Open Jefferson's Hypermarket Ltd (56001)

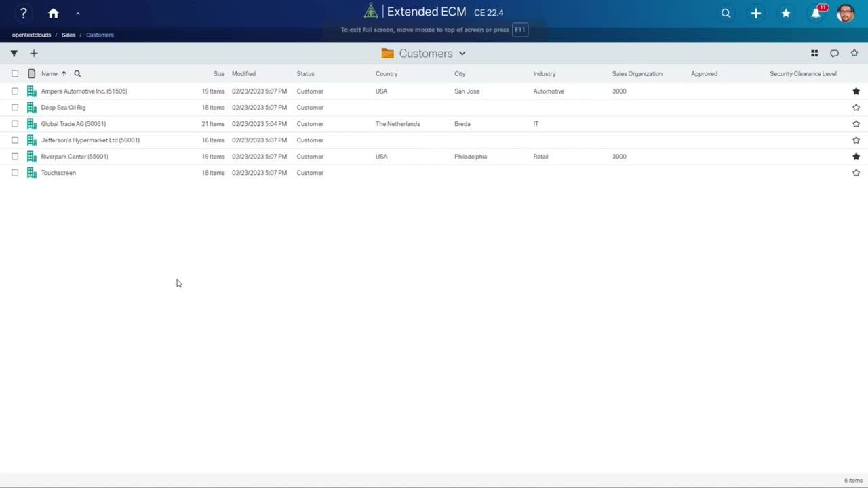pos(90,140)
